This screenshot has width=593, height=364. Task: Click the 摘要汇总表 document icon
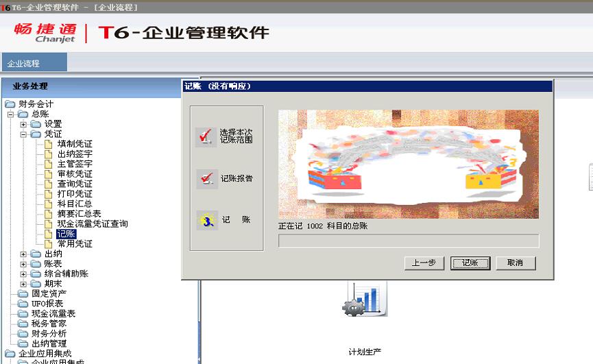49,214
